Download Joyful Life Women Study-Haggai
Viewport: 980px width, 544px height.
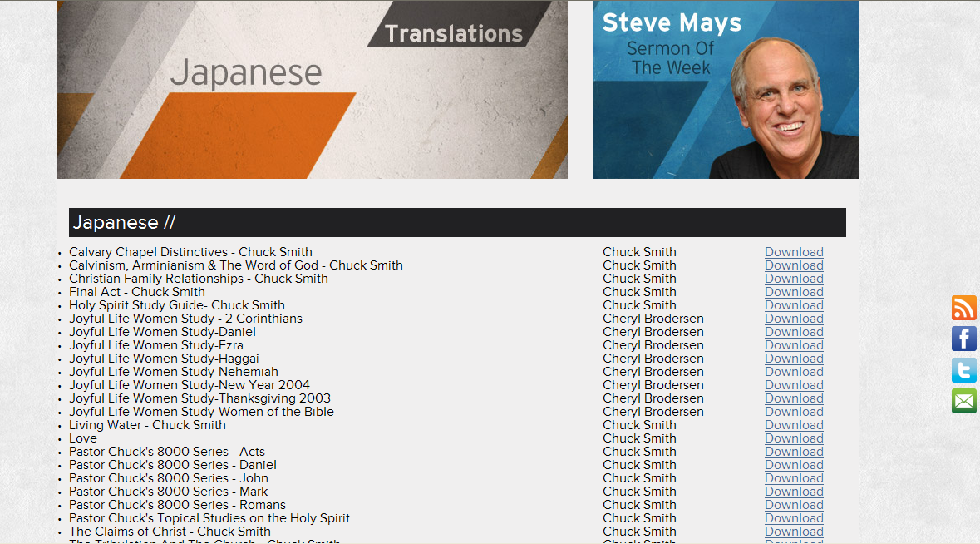[x=794, y=359]
